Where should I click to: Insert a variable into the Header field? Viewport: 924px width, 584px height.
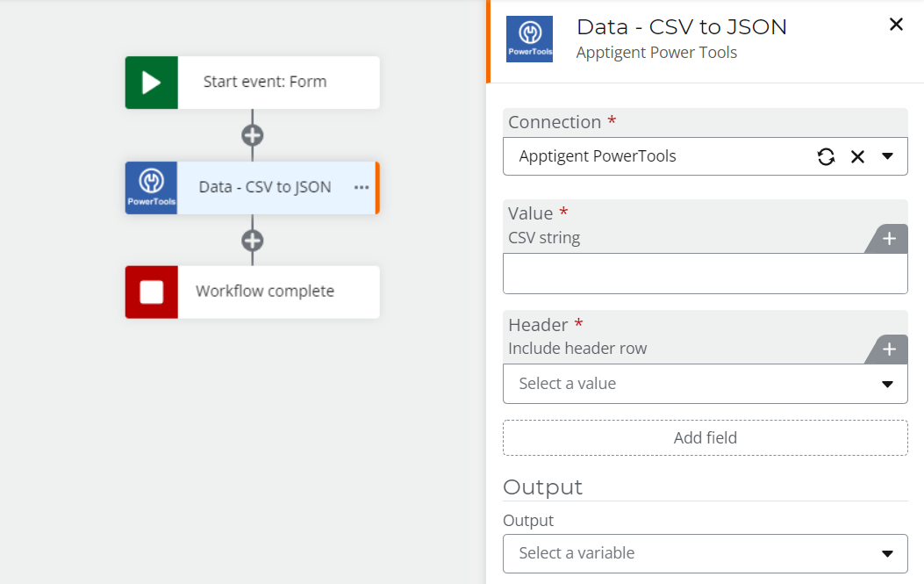click(890, 349)
